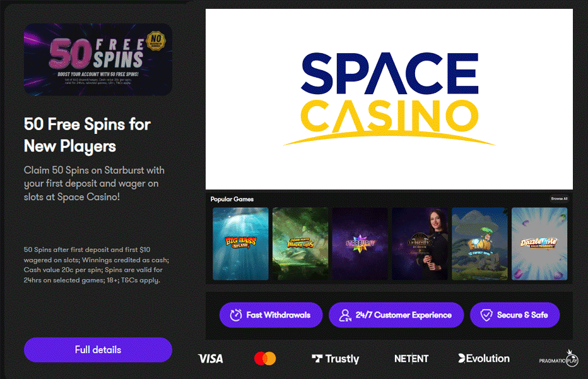Click the Visa logo

click(210, 359)
